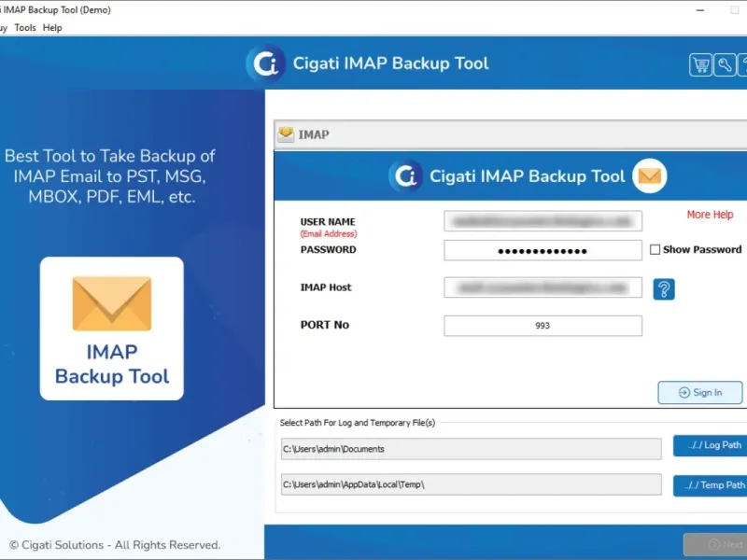The image size is (747, 560).
Task: Click the Cigati logo in the login banner
Action: coord(406,176)
